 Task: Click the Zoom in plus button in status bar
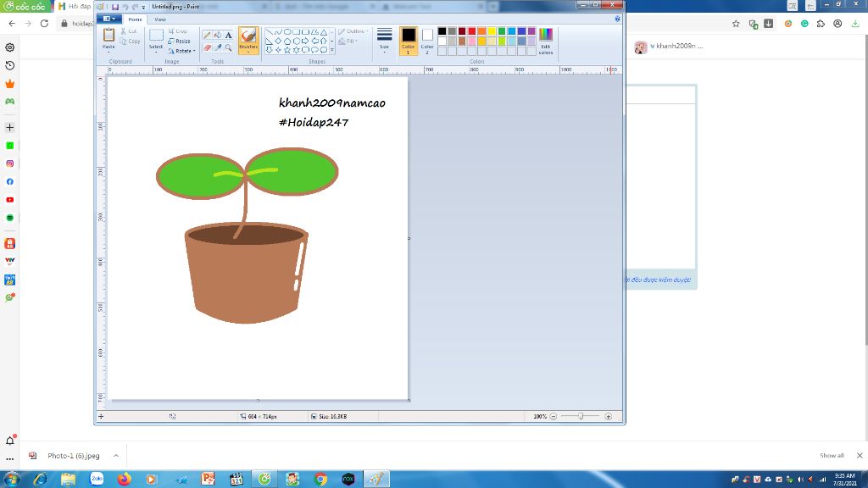point(608,416)
